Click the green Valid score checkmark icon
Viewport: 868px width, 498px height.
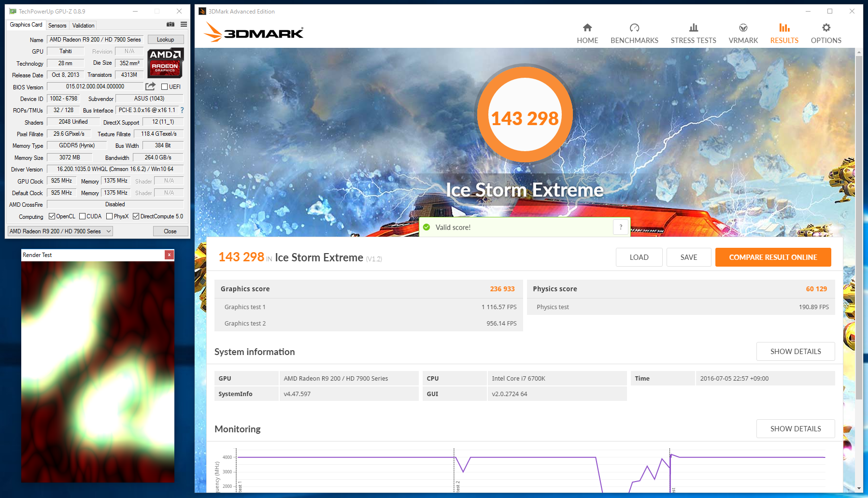pyautogui.click(x=427, y=227)
